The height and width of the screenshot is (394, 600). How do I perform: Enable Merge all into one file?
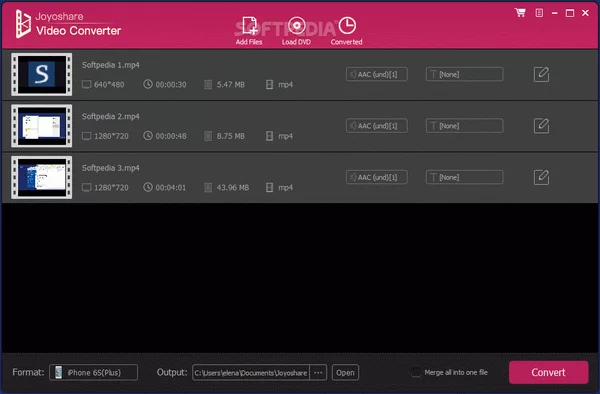(x=416, y=372)
